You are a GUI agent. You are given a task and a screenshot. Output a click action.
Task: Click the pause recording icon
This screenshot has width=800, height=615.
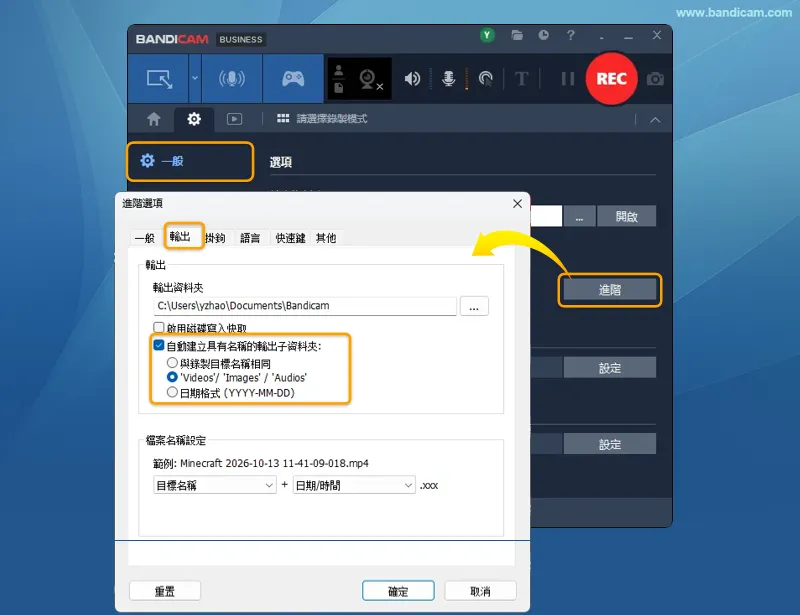(x=567, y=79)
